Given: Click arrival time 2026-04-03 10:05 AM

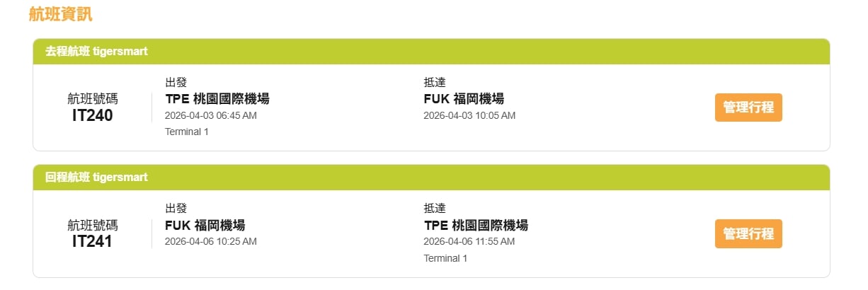Looking at the screenshot, I should [x=469, y=115].
